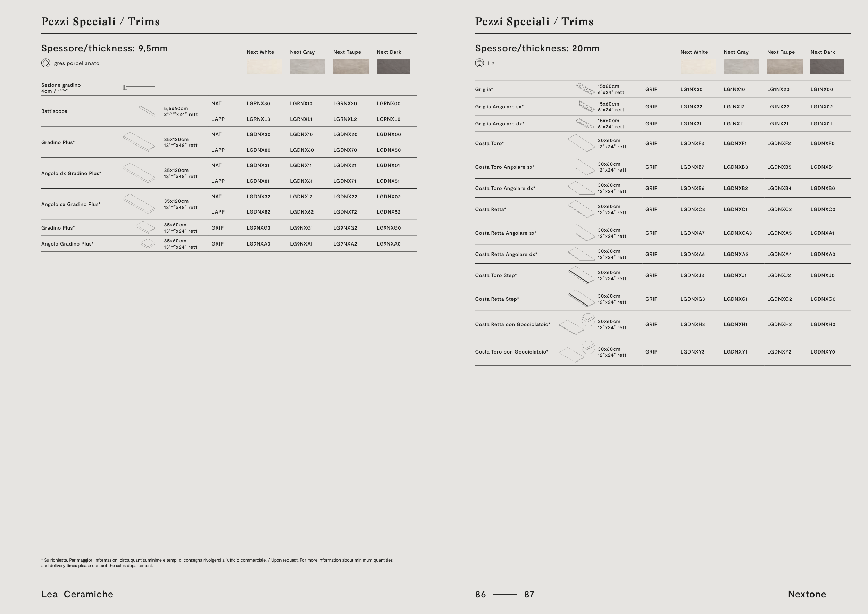Click the Next White swatch on left page
868x614 pixels.
click(x=264, y=67)
